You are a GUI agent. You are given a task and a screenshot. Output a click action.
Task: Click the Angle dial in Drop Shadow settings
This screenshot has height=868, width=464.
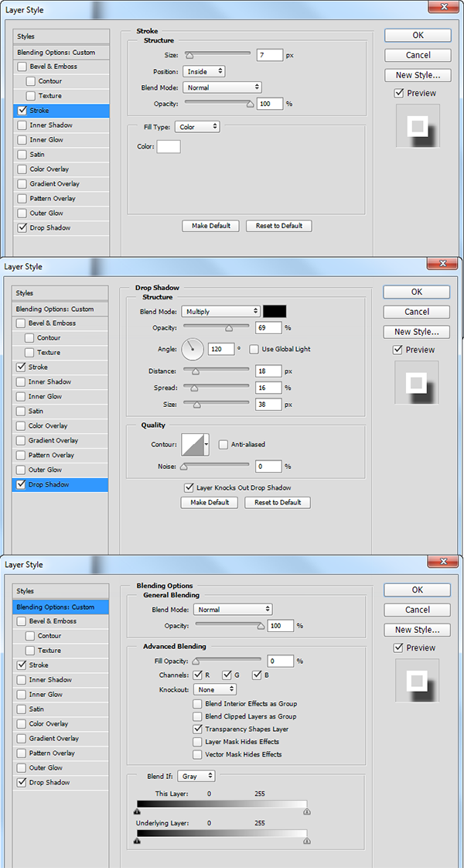pyautogui.click(x=193, y=349)
